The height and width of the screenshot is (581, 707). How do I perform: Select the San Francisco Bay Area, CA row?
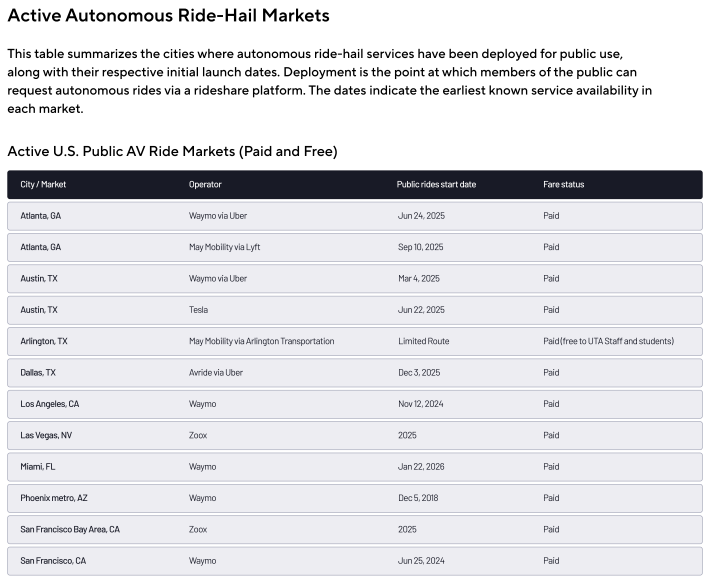(x=355, y=530)
